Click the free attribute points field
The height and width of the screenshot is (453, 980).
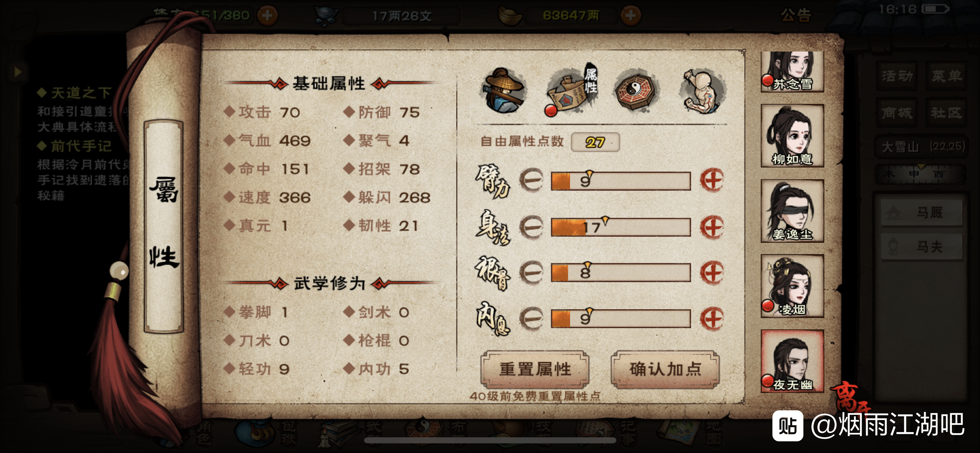click(595, 142)
